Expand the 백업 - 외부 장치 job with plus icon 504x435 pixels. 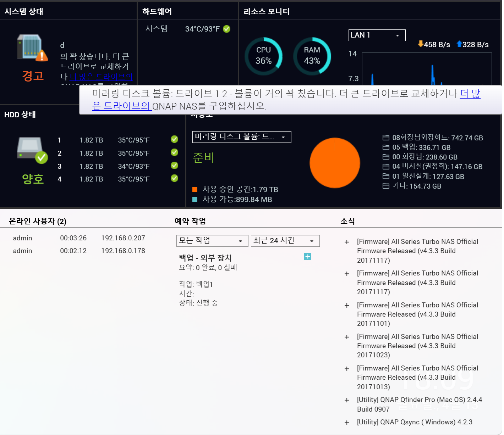coord(308,256)
